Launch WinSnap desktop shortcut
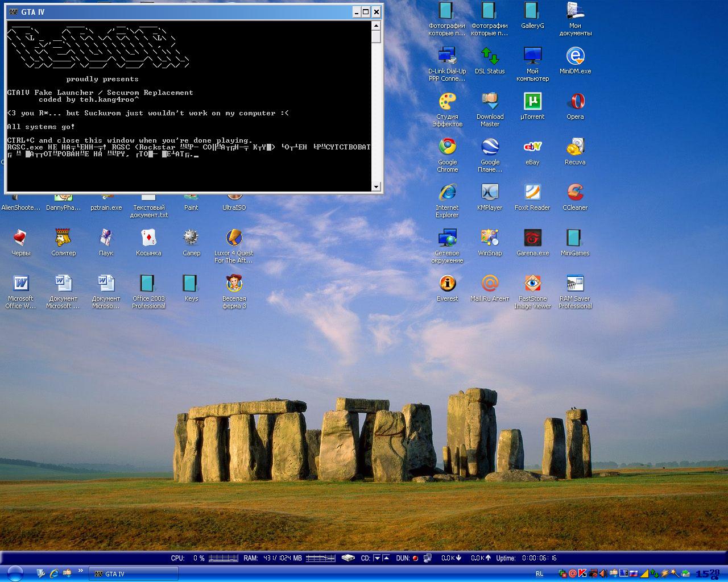Viewport: 728px width, 582px height. click(490, 243)
